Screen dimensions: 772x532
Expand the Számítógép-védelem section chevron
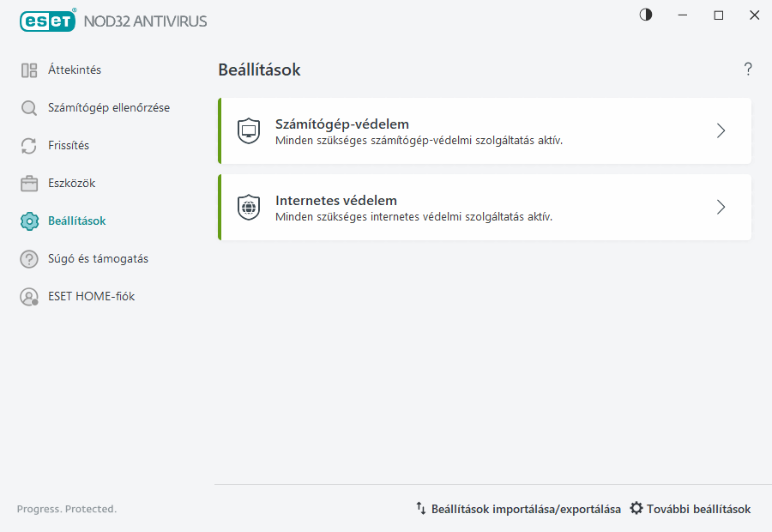pos(721,130)
